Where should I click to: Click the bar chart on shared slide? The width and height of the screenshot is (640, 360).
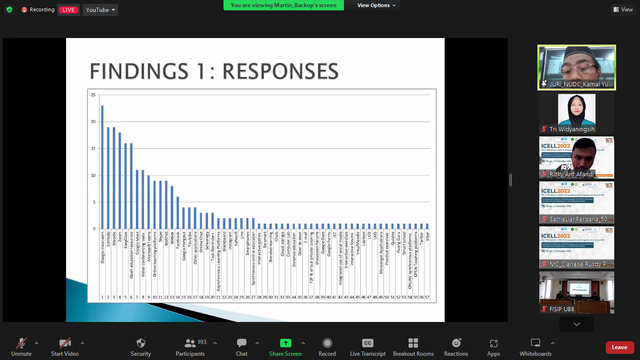[262, 196]
